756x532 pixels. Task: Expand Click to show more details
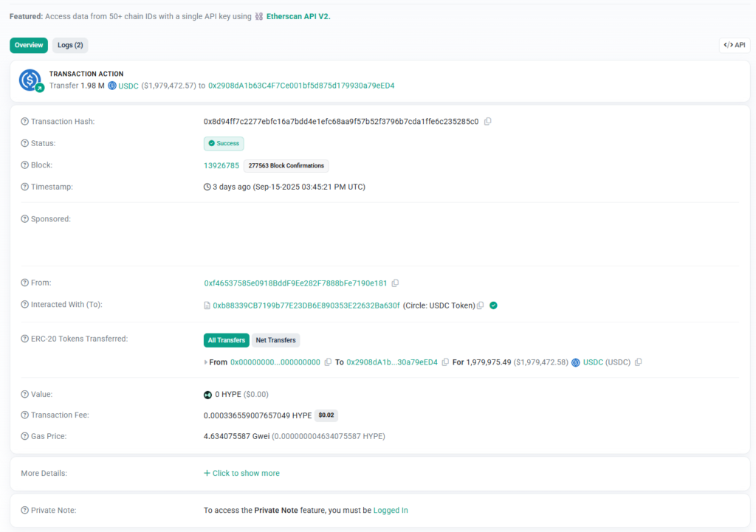(x=241, y=474)
